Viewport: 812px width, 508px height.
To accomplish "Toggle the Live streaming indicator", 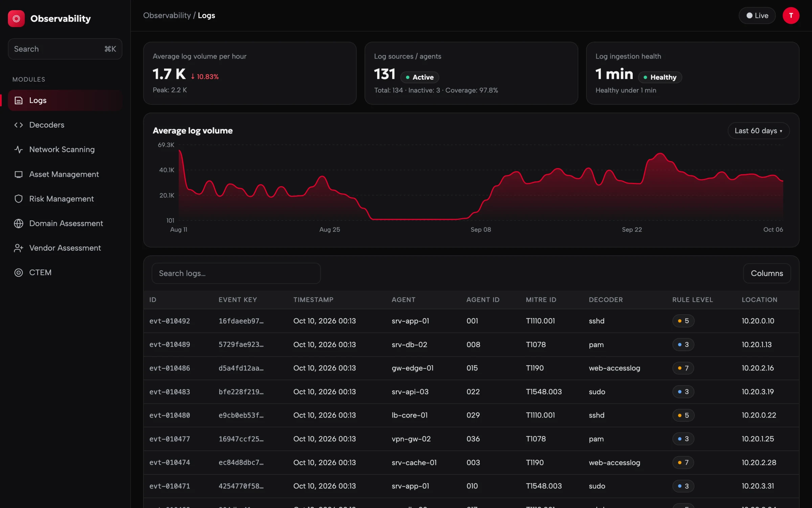I will [757, 16].
